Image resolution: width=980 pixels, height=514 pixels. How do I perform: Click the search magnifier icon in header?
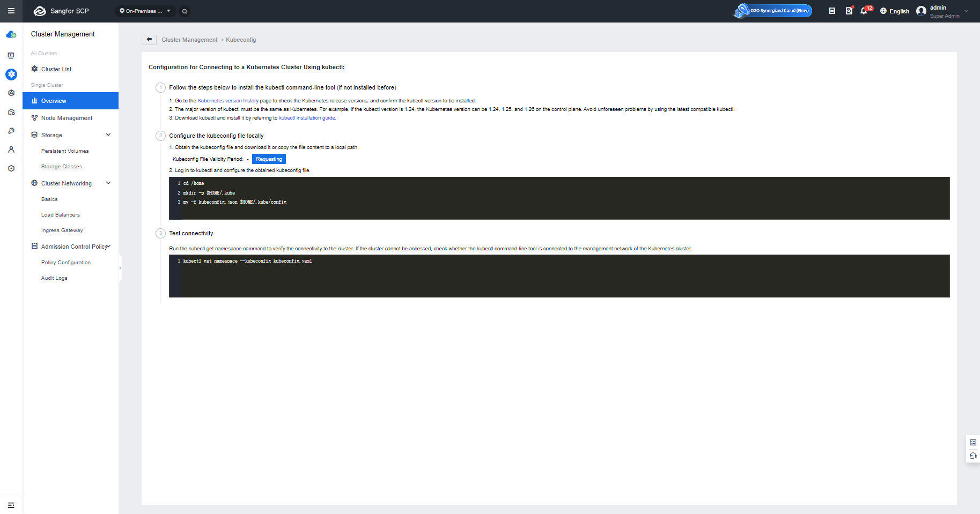pyautogui.click(x=185, y=11)
